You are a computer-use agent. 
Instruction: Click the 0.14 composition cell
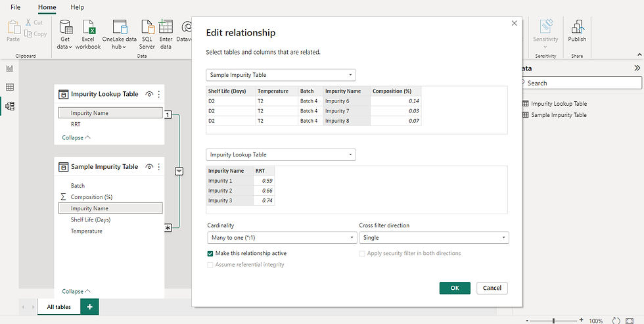tap(396, 101)
